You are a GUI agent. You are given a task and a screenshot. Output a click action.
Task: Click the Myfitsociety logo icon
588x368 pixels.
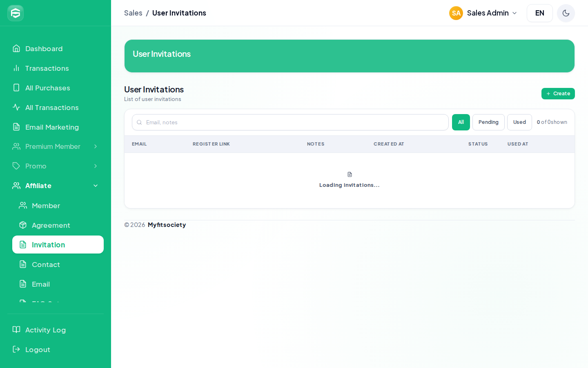16,13
